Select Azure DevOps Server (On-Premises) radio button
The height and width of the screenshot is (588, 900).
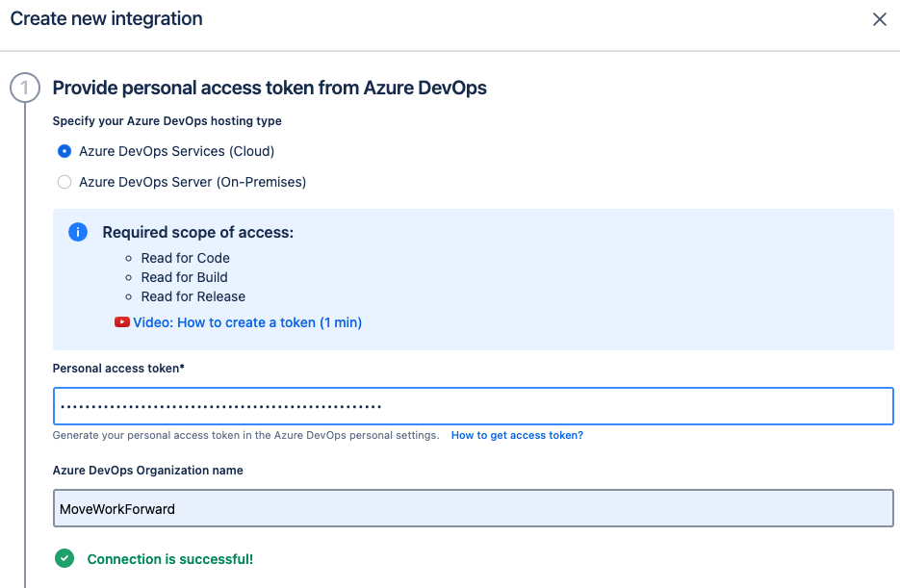click(x=64, y=182)
